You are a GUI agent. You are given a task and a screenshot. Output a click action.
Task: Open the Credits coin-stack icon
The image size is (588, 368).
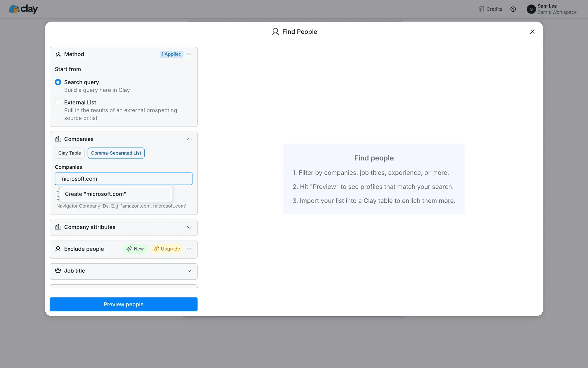coord(482,9)
